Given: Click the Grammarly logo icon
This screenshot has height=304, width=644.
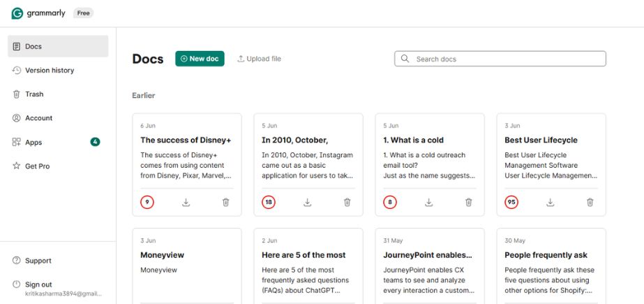Looking at the screenshot, I should click(17, 13).
